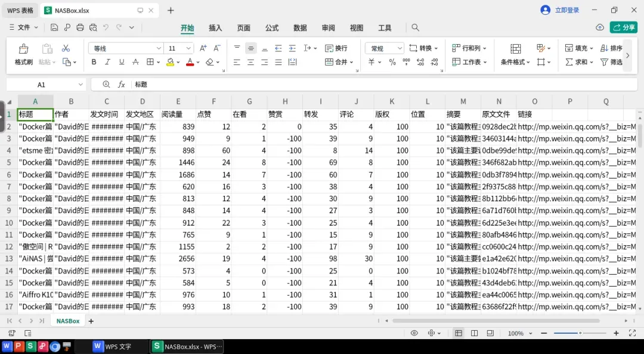Open the font size dropdown showing 11

(x=178, y=48)
